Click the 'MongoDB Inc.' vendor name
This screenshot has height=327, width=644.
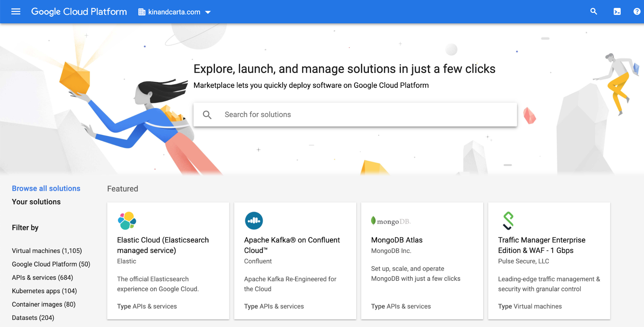coord(391,251)
